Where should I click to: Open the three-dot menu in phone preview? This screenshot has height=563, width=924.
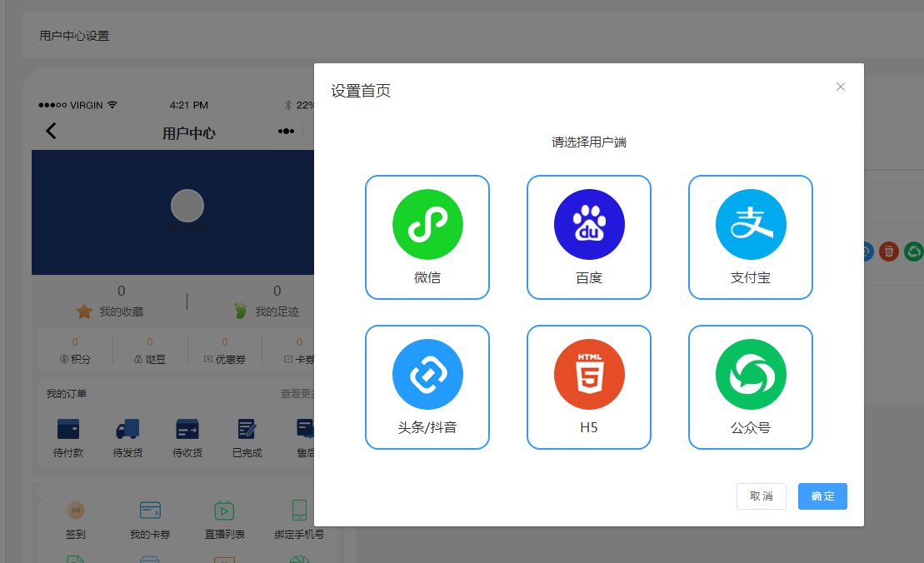(x=286, y=132)
